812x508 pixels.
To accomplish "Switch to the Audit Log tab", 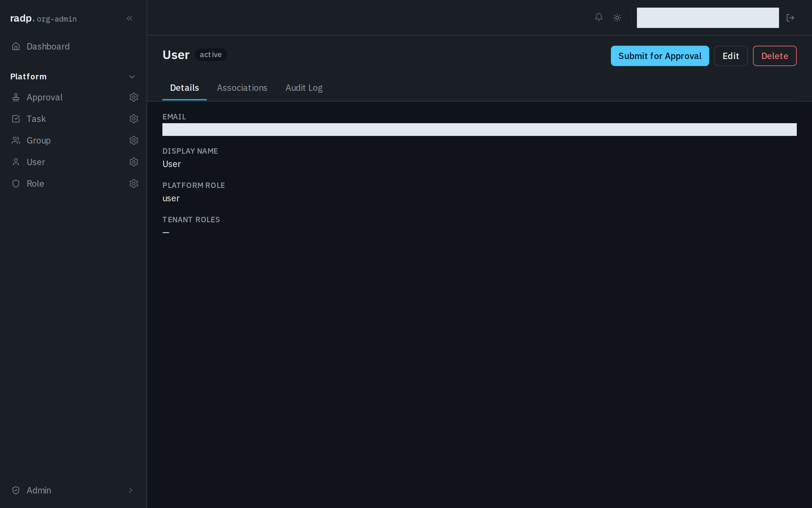I will click(304, 88).
